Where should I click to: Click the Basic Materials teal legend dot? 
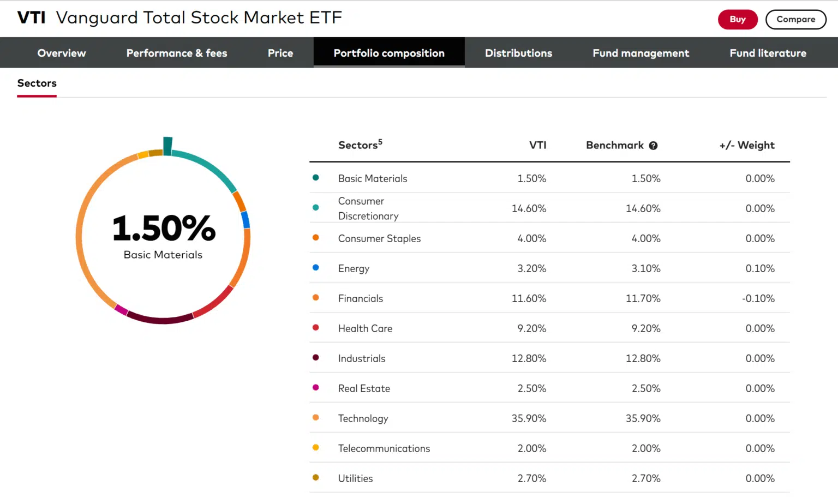[x=315, y=178]
